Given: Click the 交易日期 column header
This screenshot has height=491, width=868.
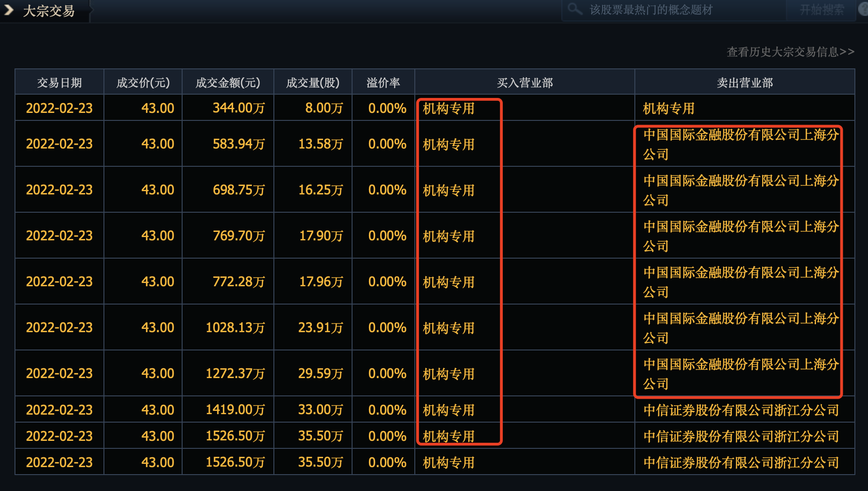Looking at the screenshot, I should click(59, 83).
